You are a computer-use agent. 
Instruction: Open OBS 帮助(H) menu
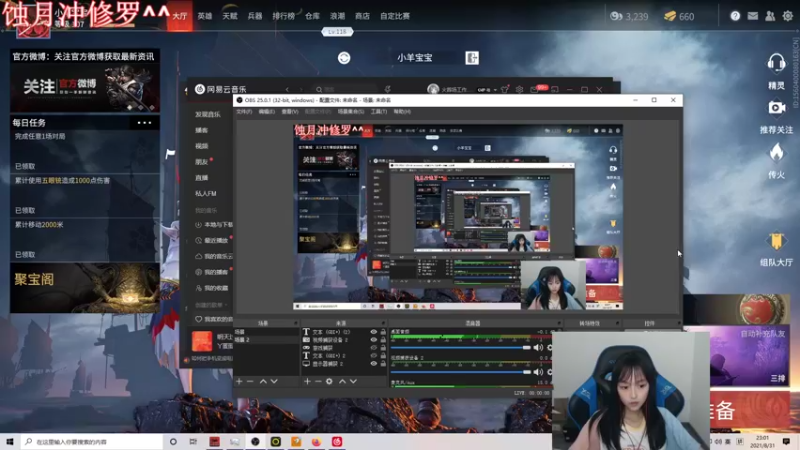click(402, 112)
